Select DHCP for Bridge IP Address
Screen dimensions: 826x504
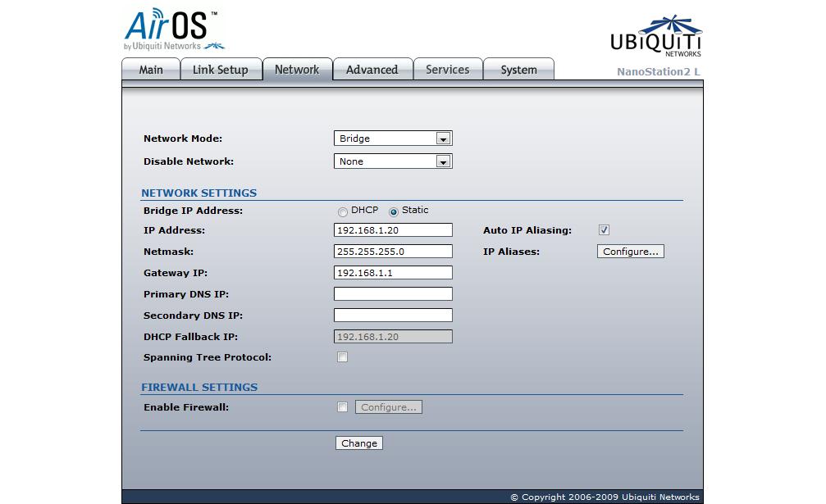[x=343, y=212]
